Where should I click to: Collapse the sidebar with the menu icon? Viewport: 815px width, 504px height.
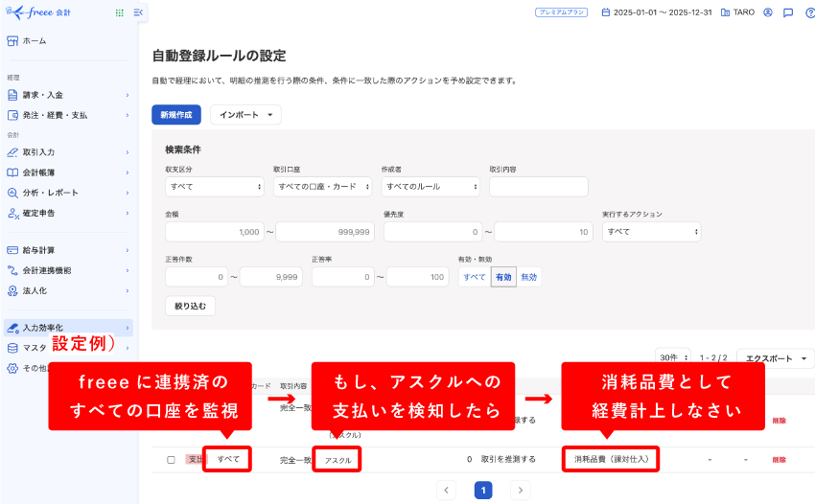click(x=138, y=12)
